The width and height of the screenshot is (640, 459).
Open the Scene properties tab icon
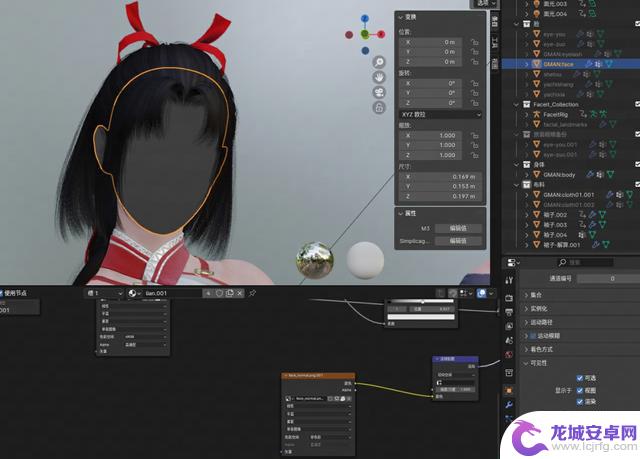click(x=509, y=340)
